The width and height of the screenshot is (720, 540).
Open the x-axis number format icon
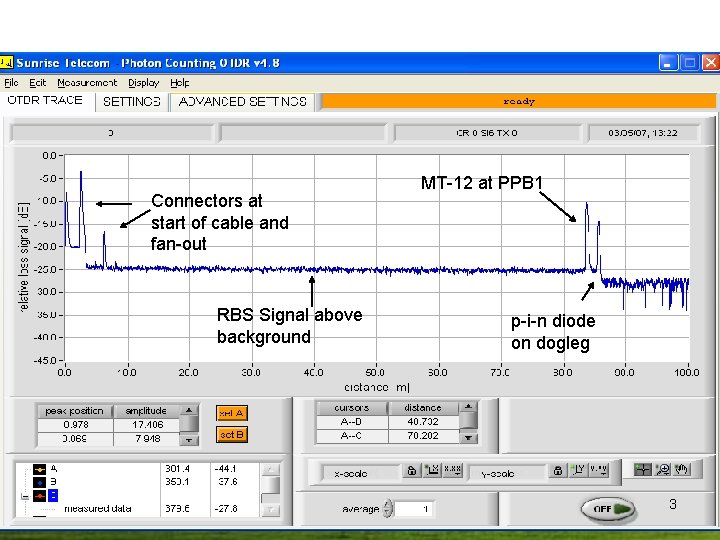tap(453, 470)
